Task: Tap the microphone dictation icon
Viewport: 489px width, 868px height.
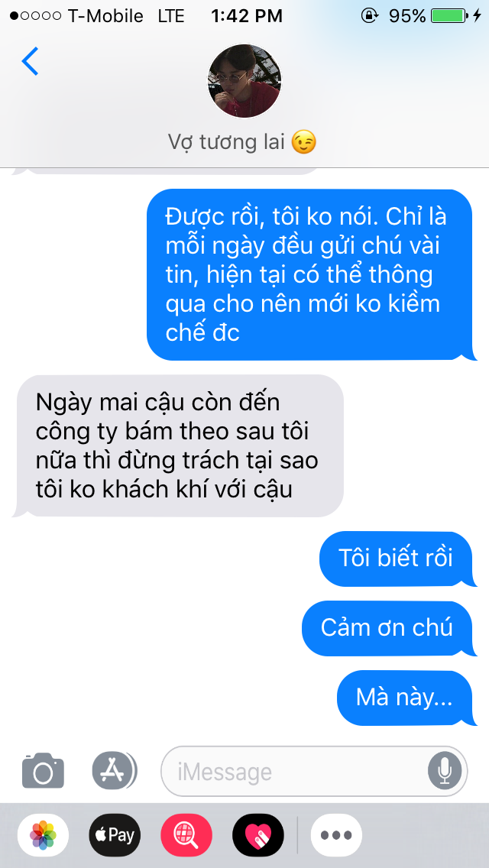Action: [444, 771]
